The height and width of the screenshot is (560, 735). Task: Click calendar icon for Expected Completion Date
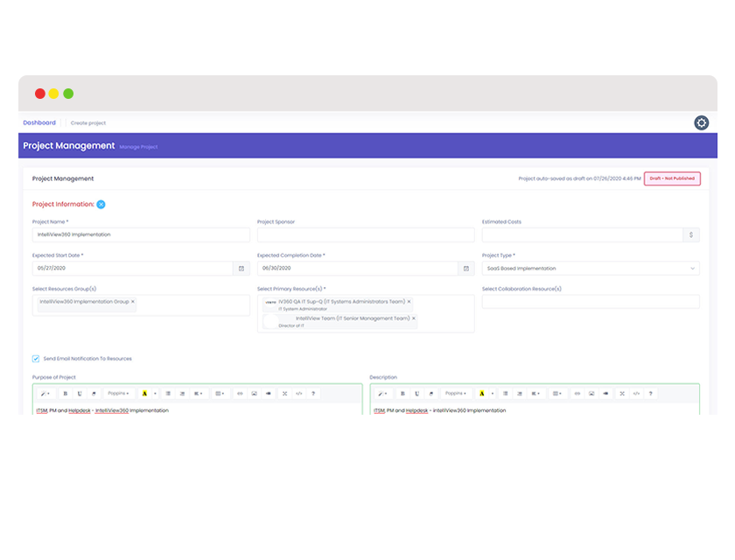tap(466, 269)
